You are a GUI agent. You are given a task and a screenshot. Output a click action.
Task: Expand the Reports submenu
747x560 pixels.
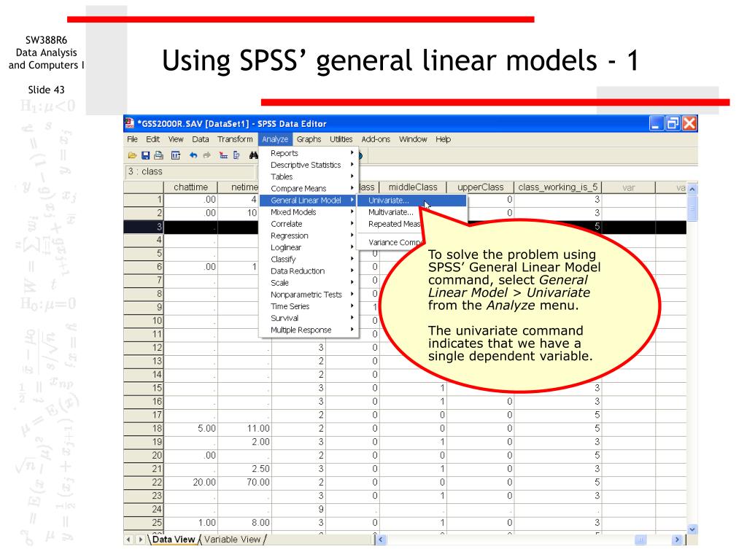coord(309,153)
